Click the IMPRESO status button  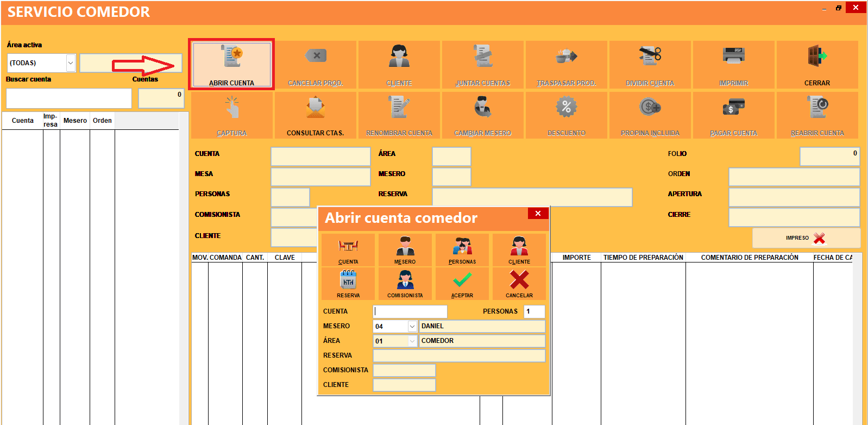point(806,238)
